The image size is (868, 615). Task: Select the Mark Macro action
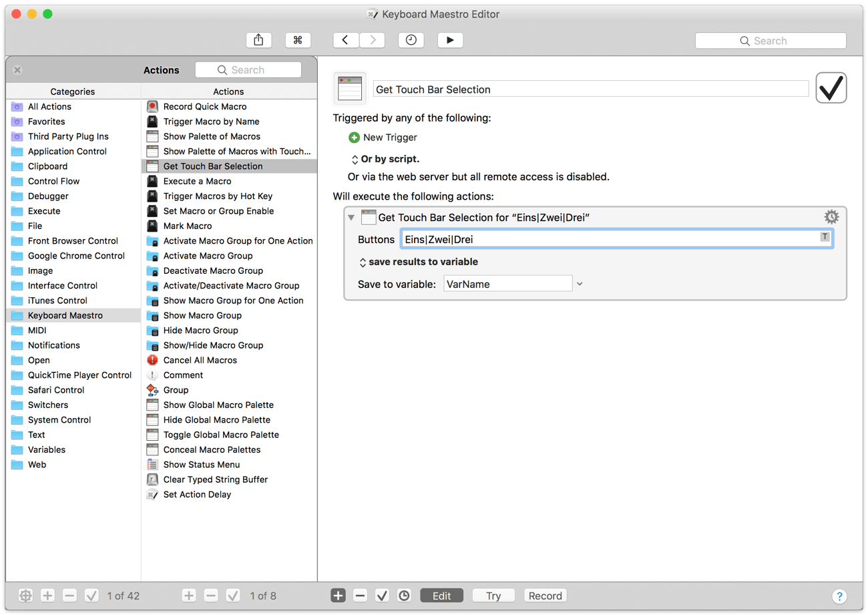[x=229, y=226]
